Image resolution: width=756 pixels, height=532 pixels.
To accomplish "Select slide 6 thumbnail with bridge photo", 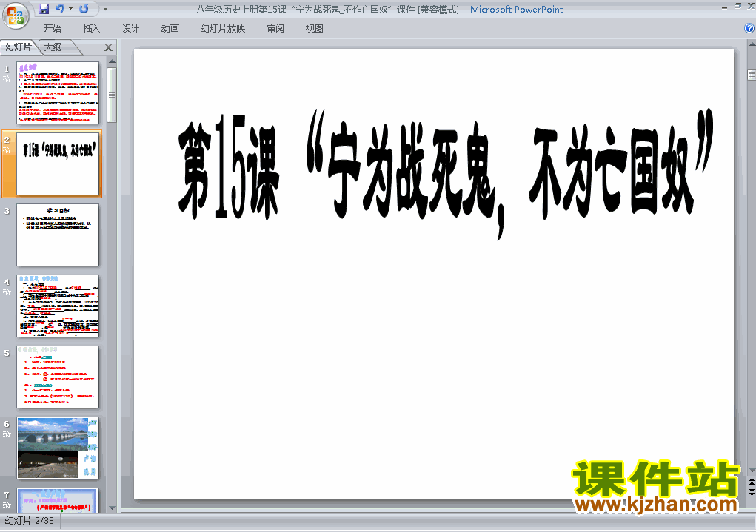I will click(x=58, y=448).
